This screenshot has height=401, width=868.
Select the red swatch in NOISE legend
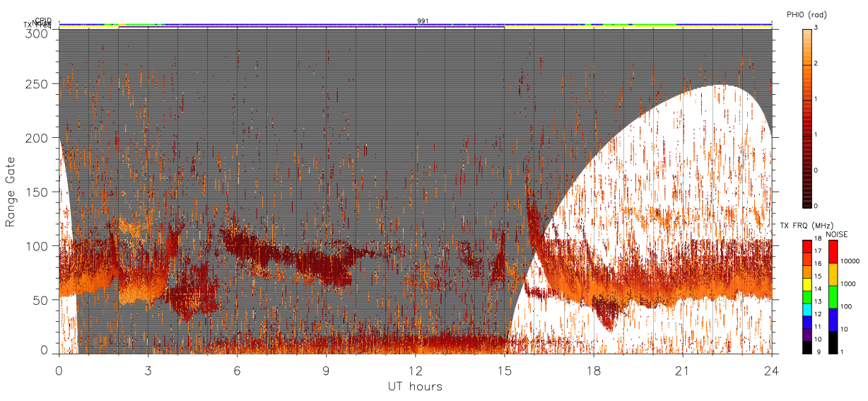click(x=832, y=252)
